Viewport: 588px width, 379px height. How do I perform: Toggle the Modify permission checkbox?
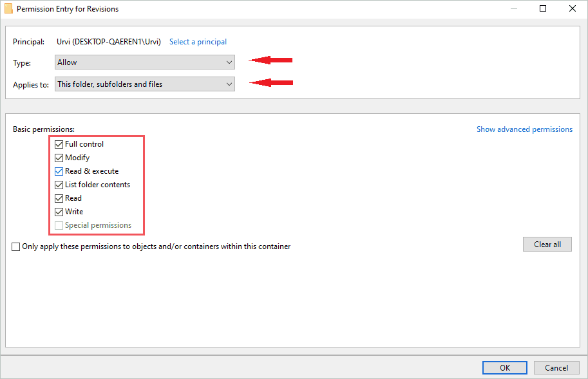coord(59,158)
